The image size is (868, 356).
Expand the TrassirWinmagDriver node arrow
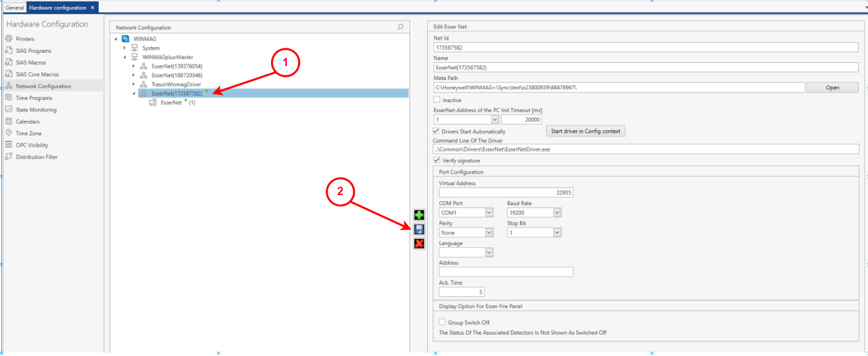pyautogui.click(x=133, y=84)
